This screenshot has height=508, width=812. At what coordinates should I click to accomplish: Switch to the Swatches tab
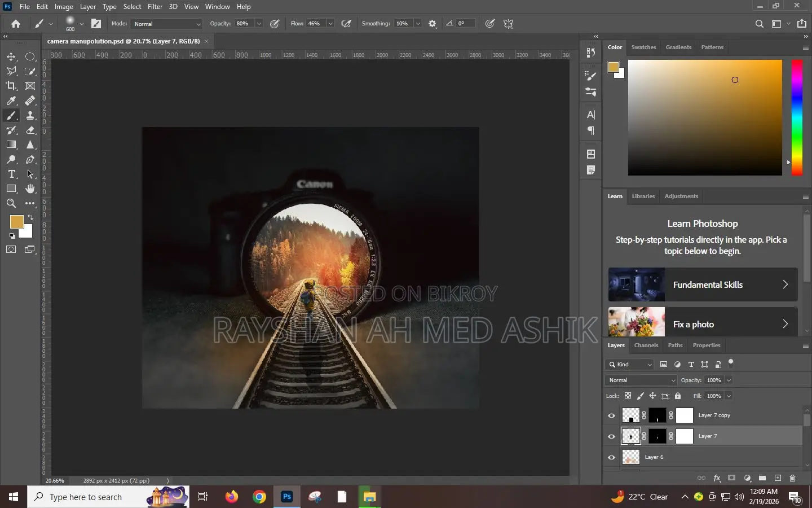[643, 47]
